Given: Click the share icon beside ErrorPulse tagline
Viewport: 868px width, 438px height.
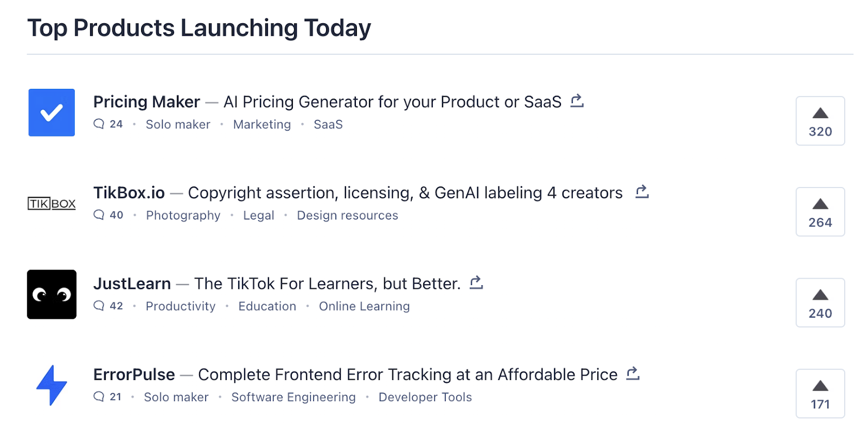Looking at the screenshot, I should click(x=633, y=373).
